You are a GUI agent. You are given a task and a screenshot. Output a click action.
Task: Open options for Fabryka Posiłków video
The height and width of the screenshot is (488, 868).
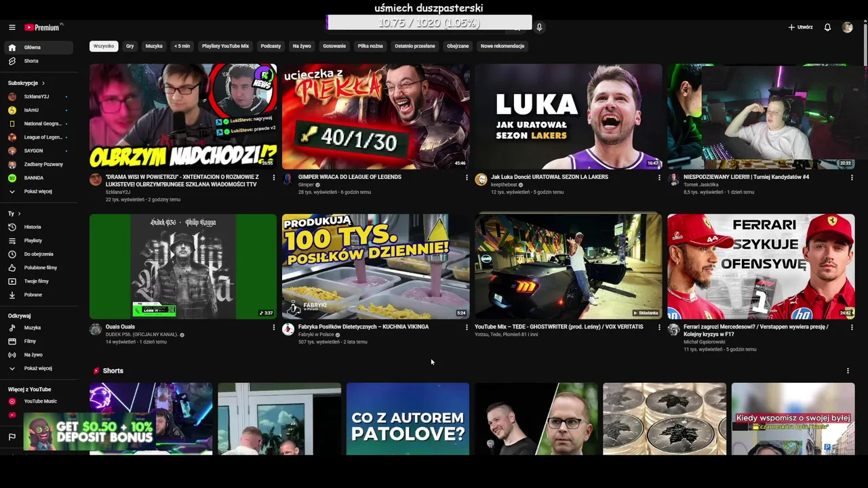(467, 327)
